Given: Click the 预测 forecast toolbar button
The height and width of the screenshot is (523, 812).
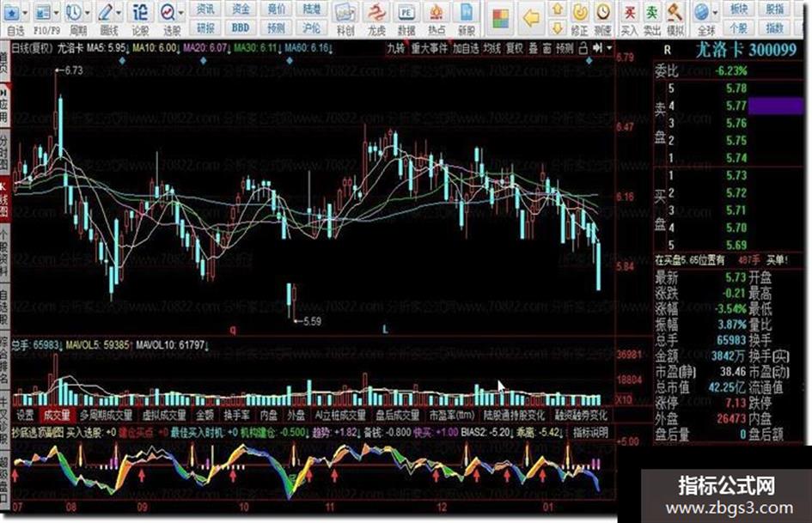Looking at the screenshot, I should [x=277, y=27].
